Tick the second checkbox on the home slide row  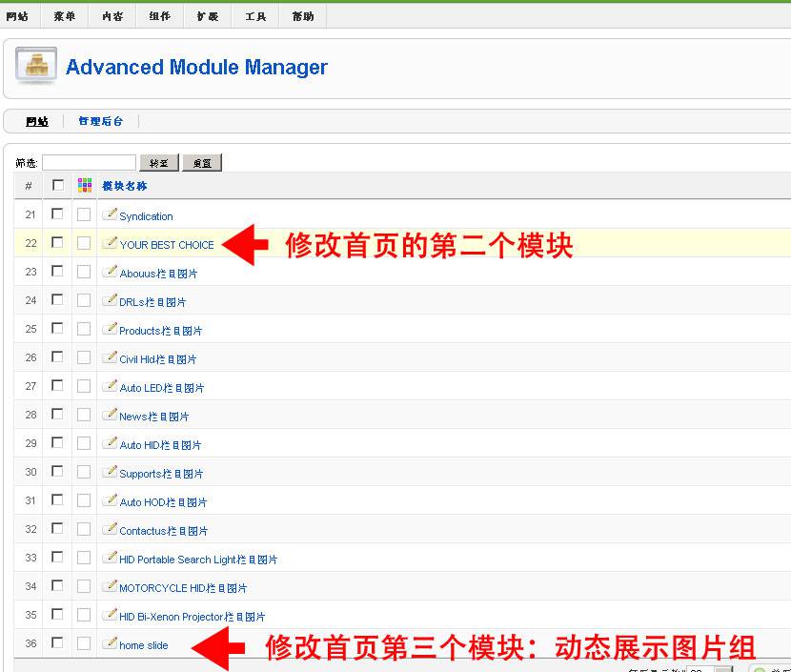(x=84, y=644)
